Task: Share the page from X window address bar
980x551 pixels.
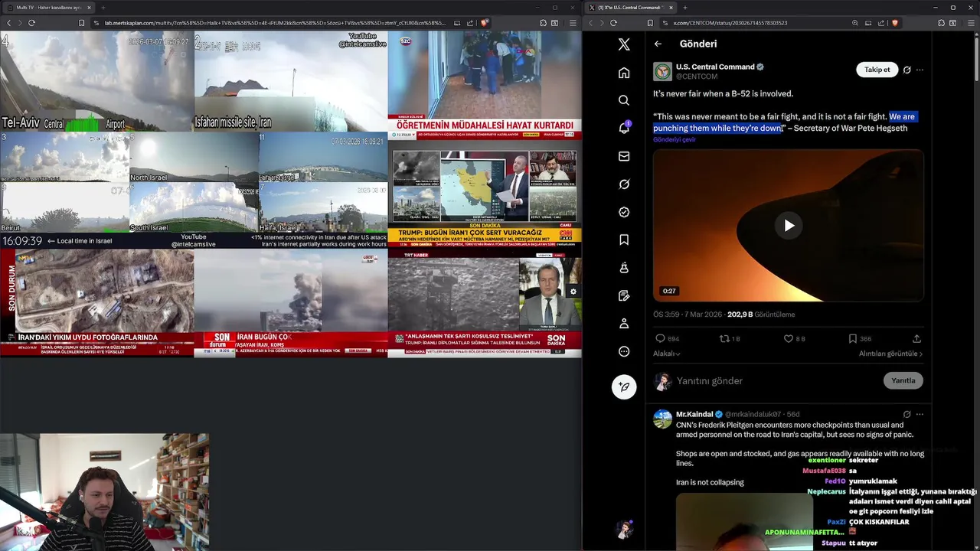Action: [x=881, y=23]
